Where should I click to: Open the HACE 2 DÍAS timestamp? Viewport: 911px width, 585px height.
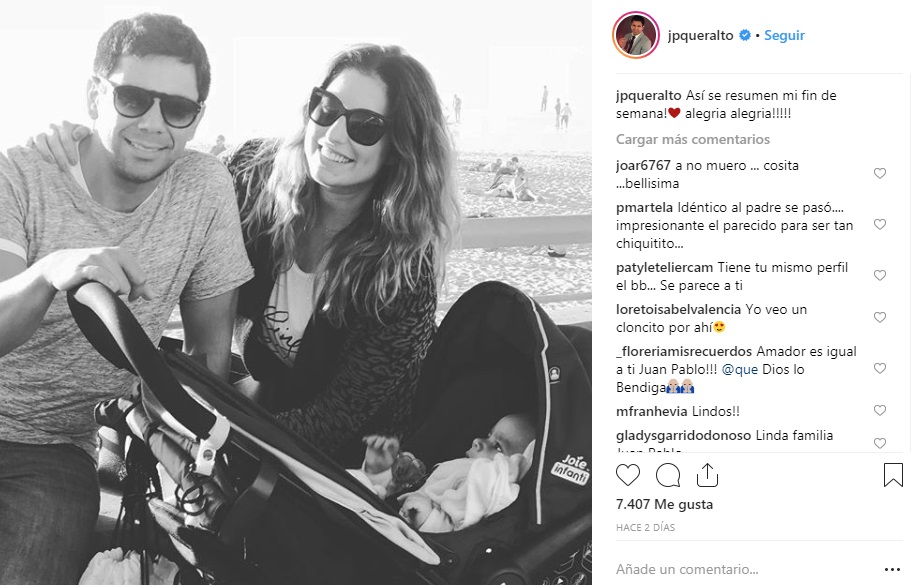point(645,527)
